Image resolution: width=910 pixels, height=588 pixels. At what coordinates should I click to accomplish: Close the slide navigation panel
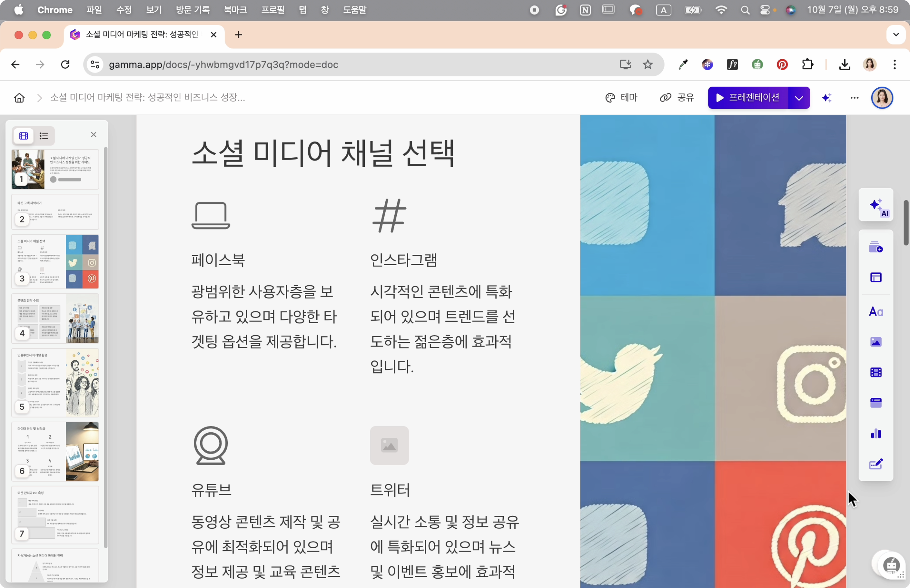pos(93,134)
